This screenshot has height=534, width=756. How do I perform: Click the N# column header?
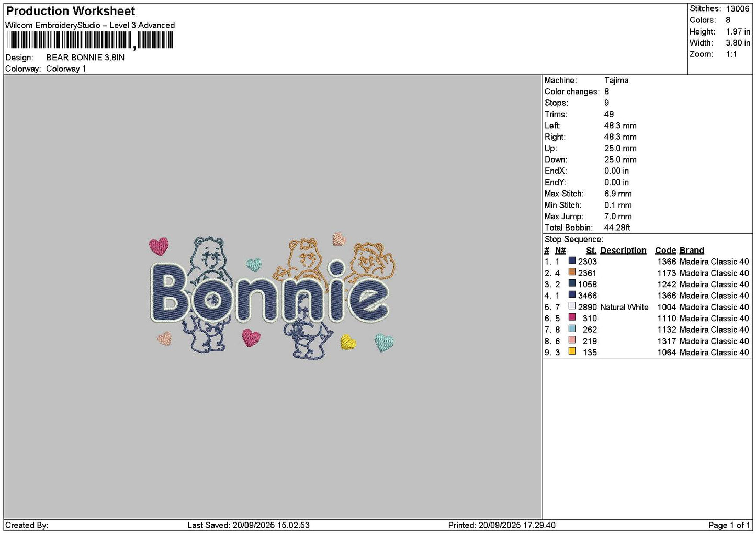coord(560,251)
